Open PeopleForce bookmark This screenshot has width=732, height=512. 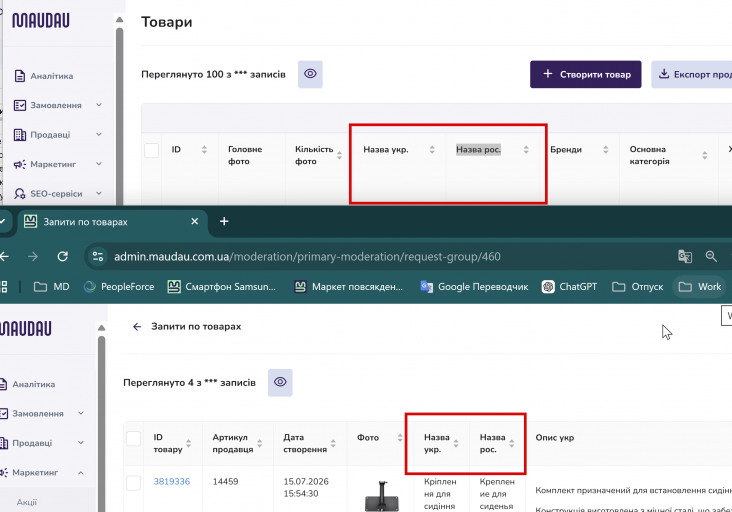pyautogui.click(x=119, y=287)
